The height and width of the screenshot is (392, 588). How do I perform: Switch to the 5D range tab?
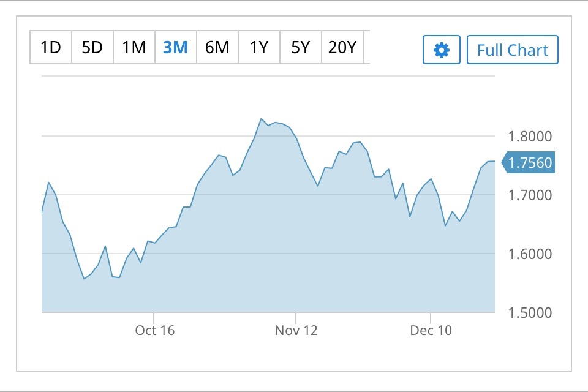(92, 47)
